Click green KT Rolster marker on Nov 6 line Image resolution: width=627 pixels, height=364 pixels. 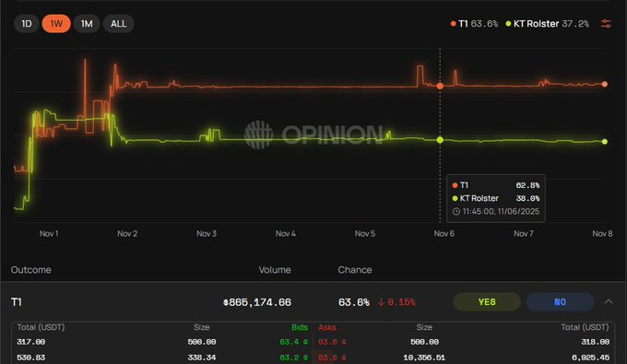440,140
